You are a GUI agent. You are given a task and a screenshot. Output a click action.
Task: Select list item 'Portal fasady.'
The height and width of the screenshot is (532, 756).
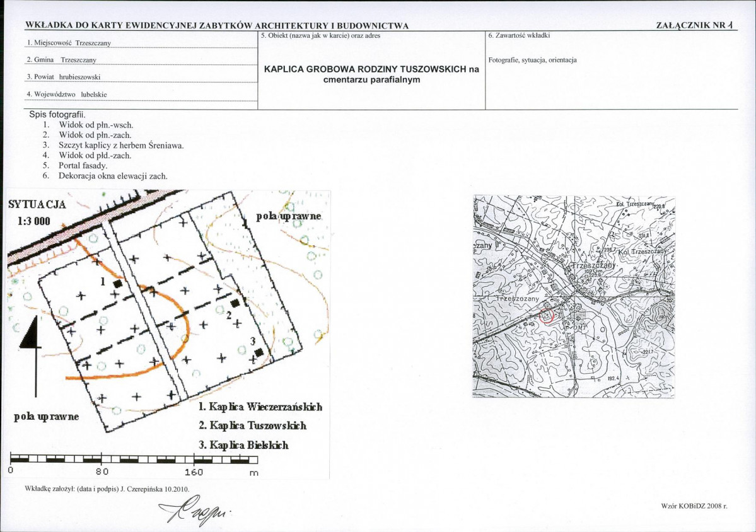click(83, 166)
